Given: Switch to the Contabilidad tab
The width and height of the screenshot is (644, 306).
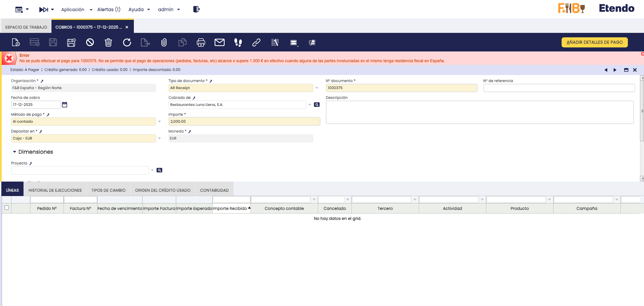Looking at the screenshot, I should tap(214, 190).
